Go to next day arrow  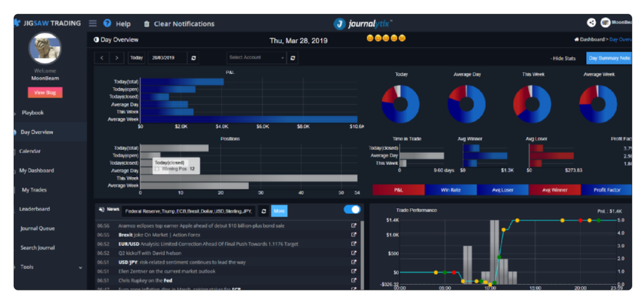point(116,57)
